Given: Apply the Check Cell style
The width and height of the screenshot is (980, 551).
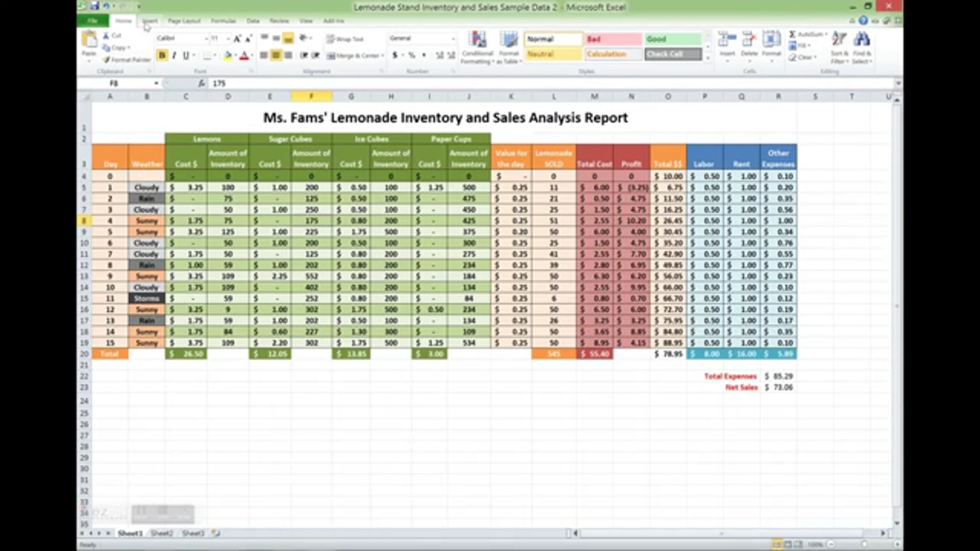Looking at the screenshot, I should click(x=673, y=54).
